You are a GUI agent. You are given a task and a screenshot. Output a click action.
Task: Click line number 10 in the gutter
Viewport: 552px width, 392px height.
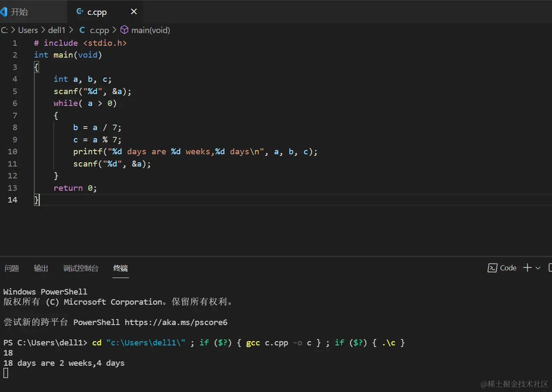pos(12,152)
